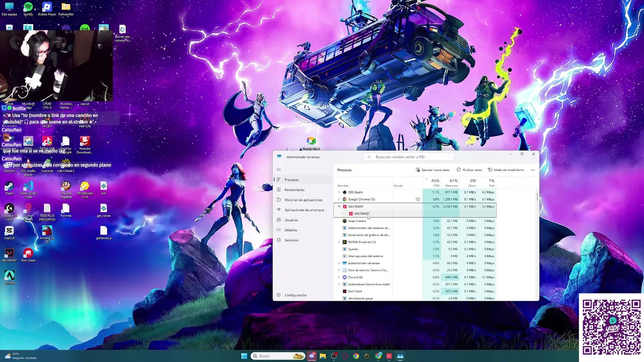The width and height of the screenshot is (644, 362).
Task: Open the PythonObs folder on desktop
Action: point(66,9)
